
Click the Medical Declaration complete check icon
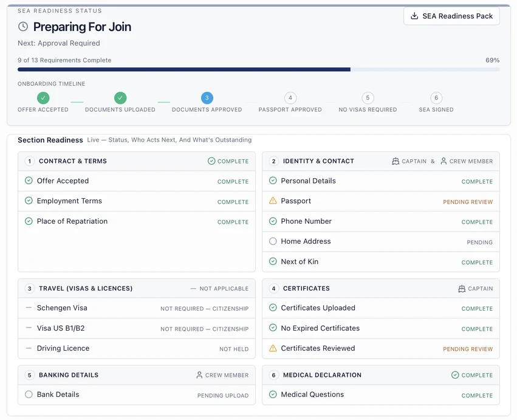(455, 375)
